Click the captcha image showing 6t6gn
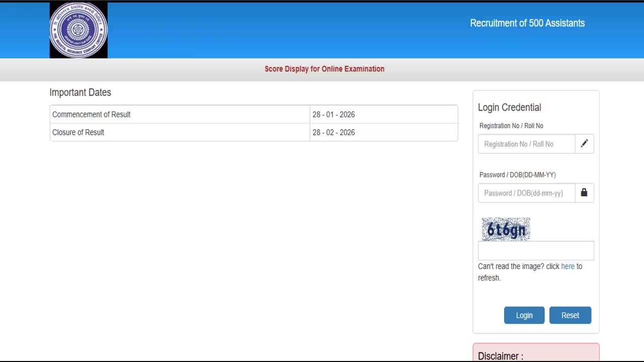The height and width of the screenshot is (362, 644). pyautogui.click(x=506, y=229)
